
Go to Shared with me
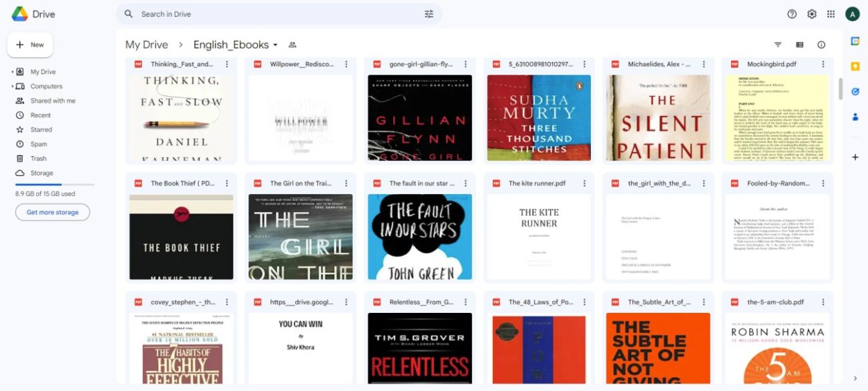click(52, 101)
